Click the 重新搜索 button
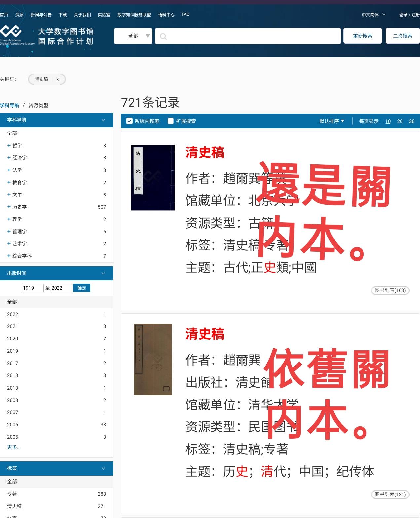Viewport: 420px width, 518px height. coord(363,36)
